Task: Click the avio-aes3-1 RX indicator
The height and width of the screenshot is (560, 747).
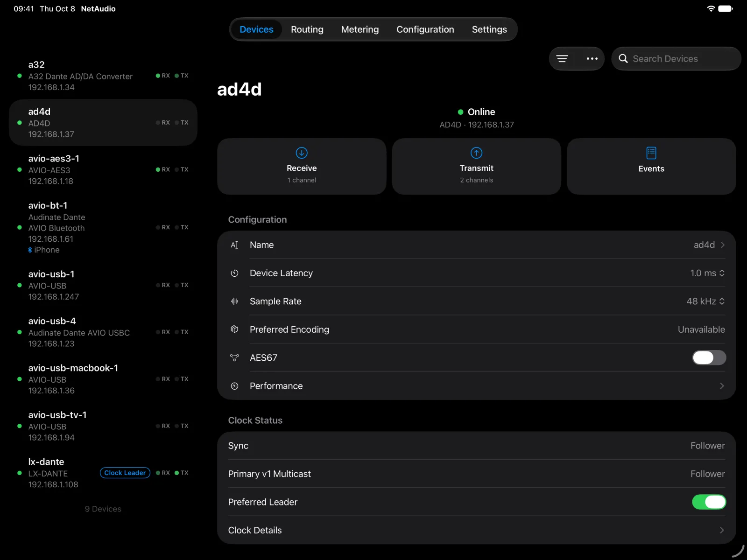Action: pos(163,169)
